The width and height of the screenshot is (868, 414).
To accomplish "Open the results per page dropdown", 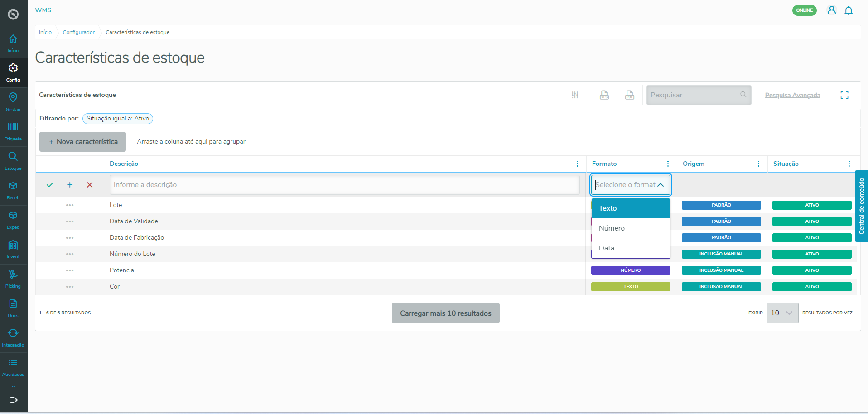I will tap(782, 313).
